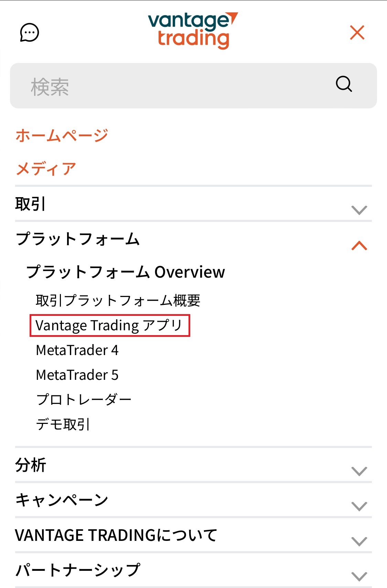Expand the 取引 section chevron
Image resolution: width=387 pixels, height=588 pixels.
359,209
